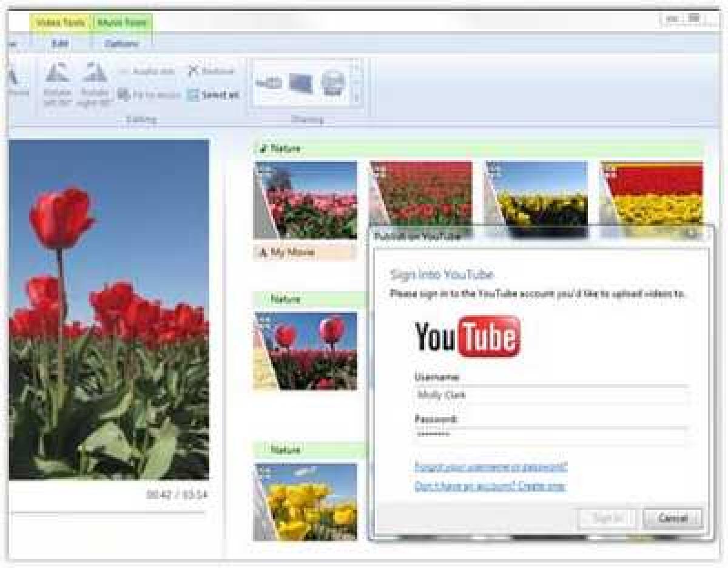
Task: Click the Sign In button
Action: [606, 518]
